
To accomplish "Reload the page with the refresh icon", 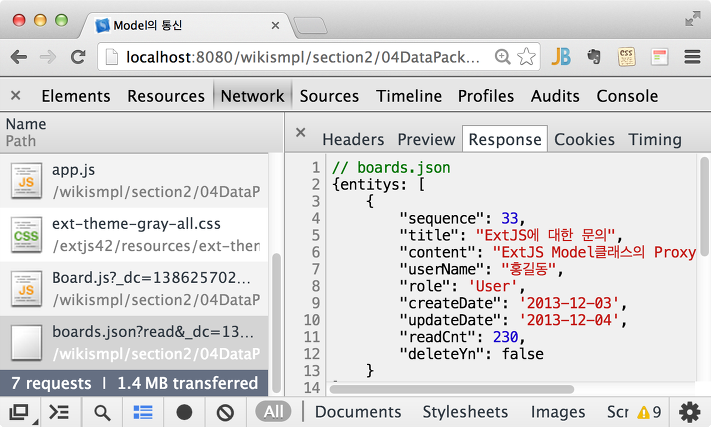I will 78,57.
